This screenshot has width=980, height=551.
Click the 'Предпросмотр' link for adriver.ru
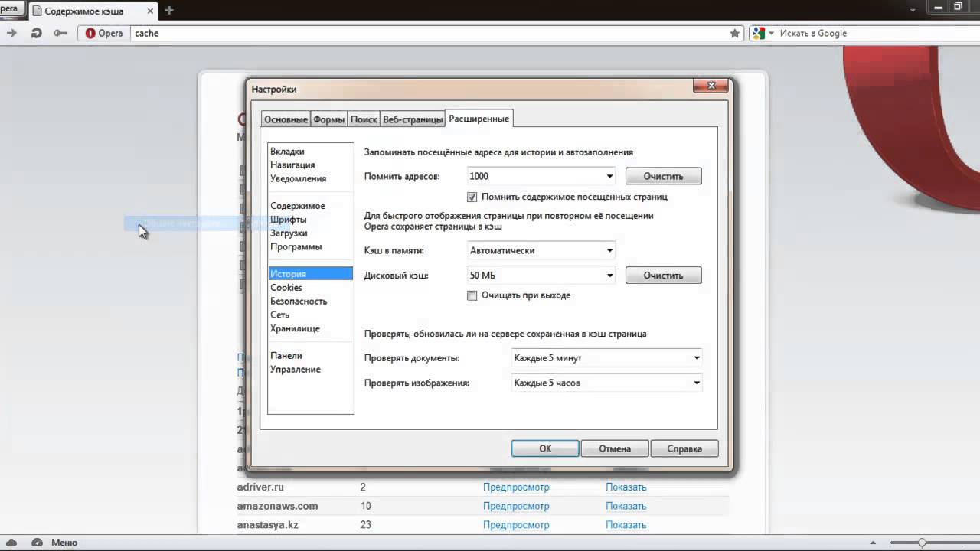516,487
